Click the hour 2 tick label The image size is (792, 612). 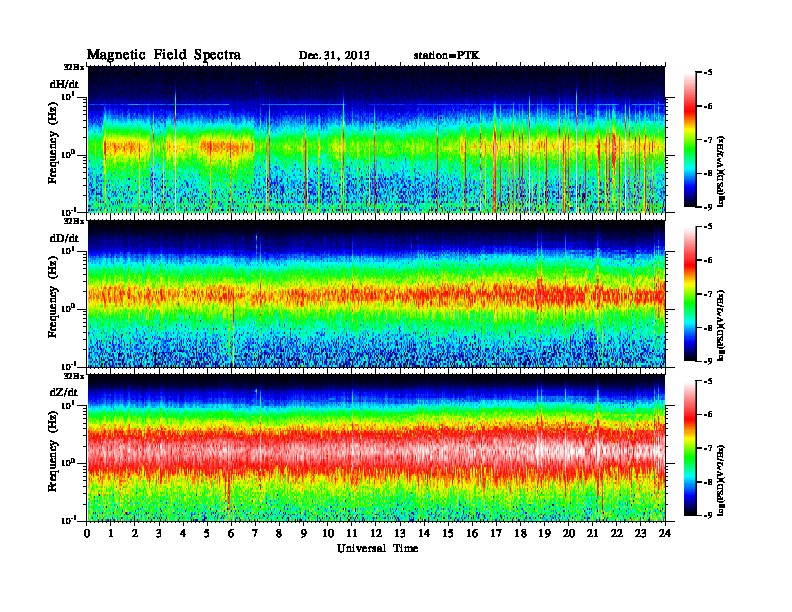(135, 533)
